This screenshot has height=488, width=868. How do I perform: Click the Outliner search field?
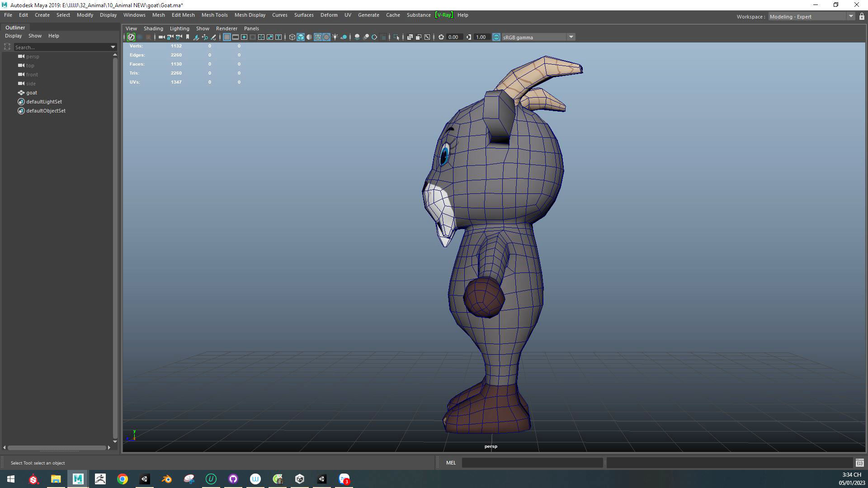click(x=61, y=47)
